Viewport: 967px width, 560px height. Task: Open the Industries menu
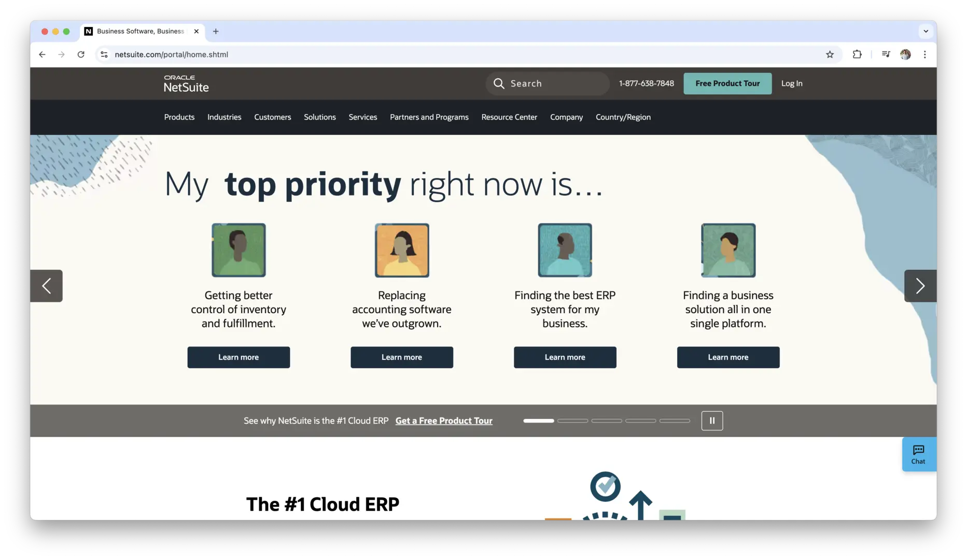tap(225, 117)
